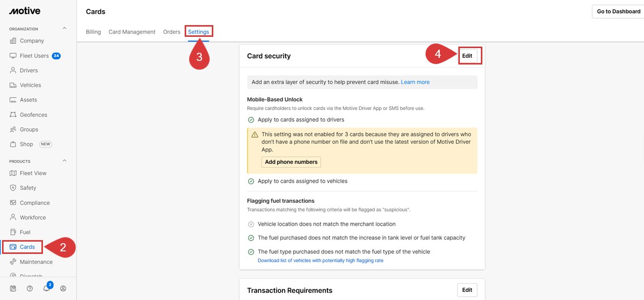
Task: Go to Dashboard button in header
Action: (618, 12)
